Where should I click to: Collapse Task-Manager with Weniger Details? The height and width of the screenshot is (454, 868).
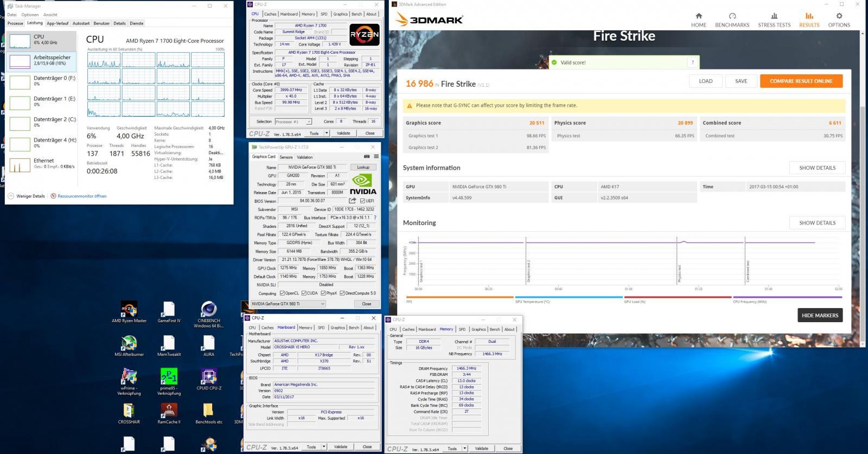27,196
